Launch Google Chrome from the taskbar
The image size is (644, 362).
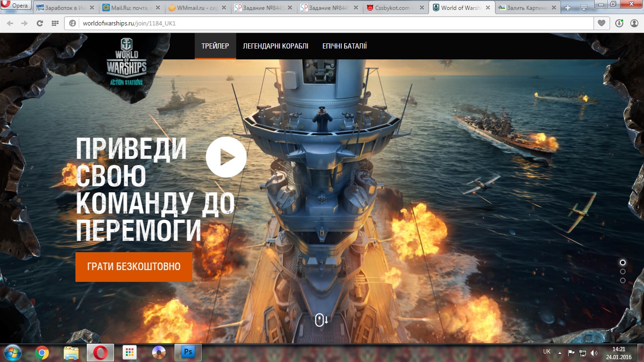tap(42, 353)
